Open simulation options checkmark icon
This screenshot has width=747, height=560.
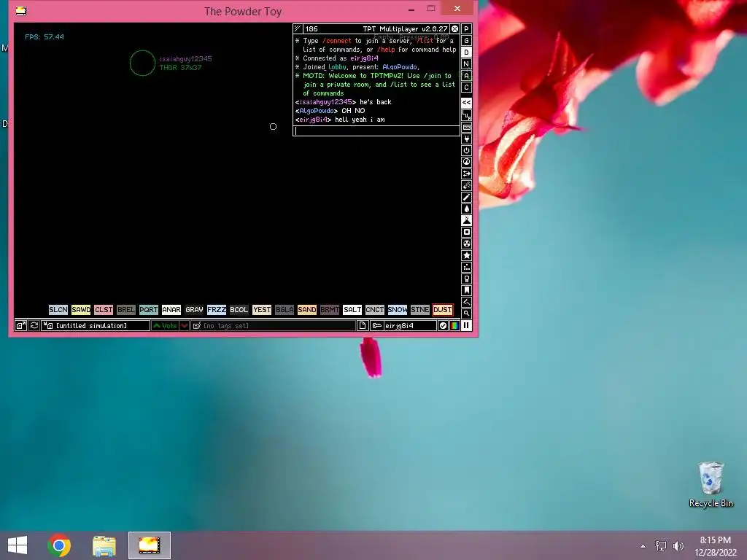[x=443, y=326]
